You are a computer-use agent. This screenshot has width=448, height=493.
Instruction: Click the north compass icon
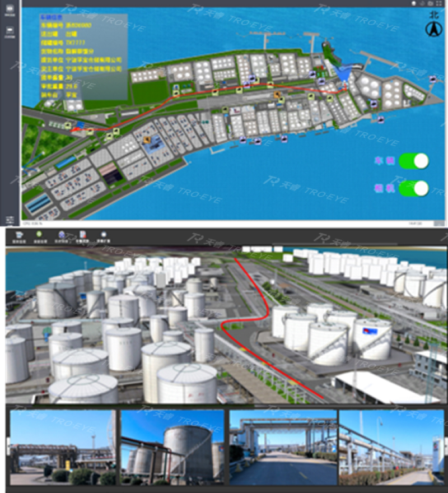431,27
